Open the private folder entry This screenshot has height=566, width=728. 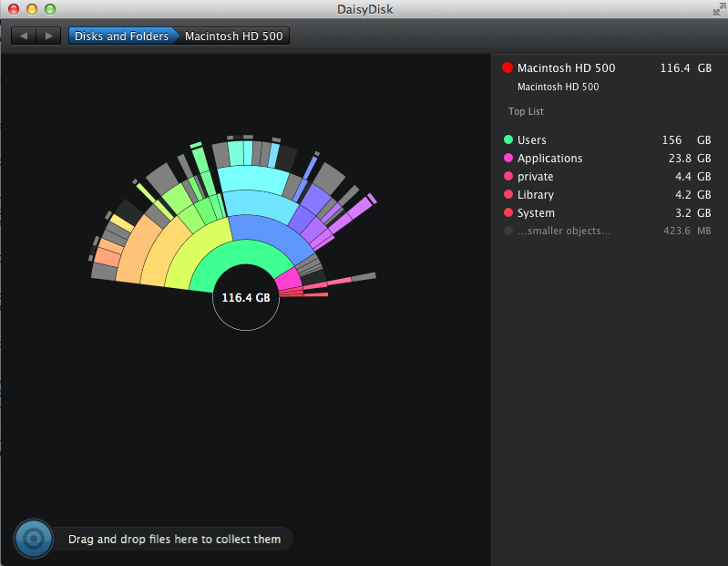click(x=608, y=177)
